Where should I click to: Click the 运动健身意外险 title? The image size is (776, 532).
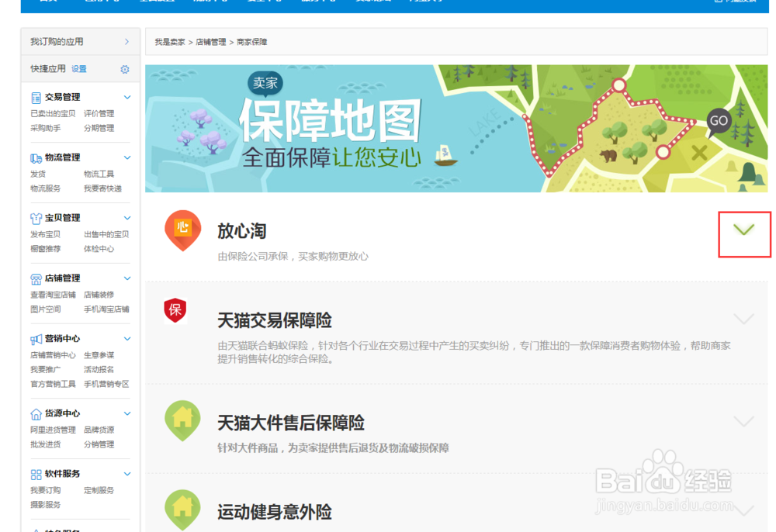(x=275, y=512)
